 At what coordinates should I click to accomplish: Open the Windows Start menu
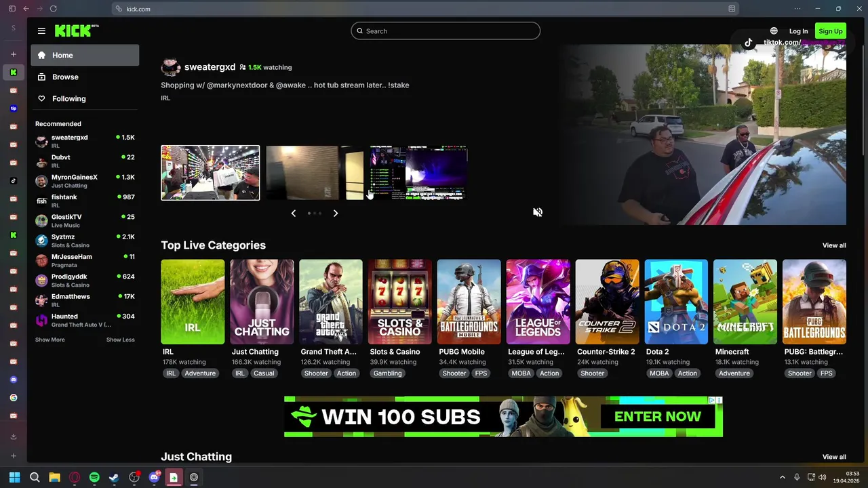click(x=14, y=477)
